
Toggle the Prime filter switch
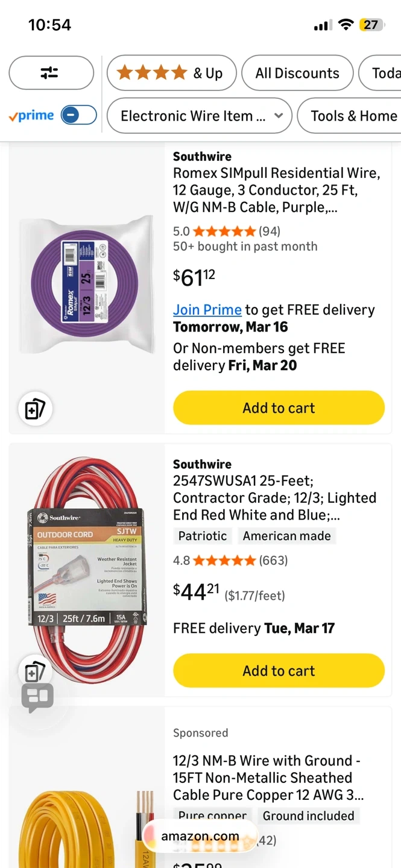coord(78,115)
